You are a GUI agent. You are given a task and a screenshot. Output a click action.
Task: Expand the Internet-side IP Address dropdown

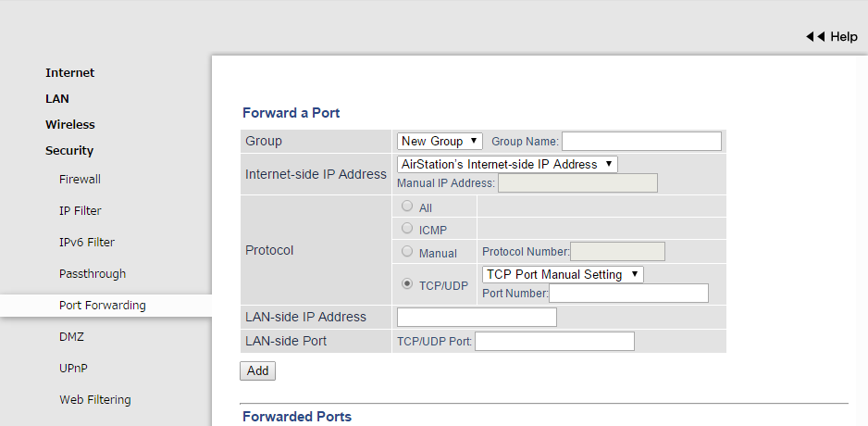pos(507,164)
